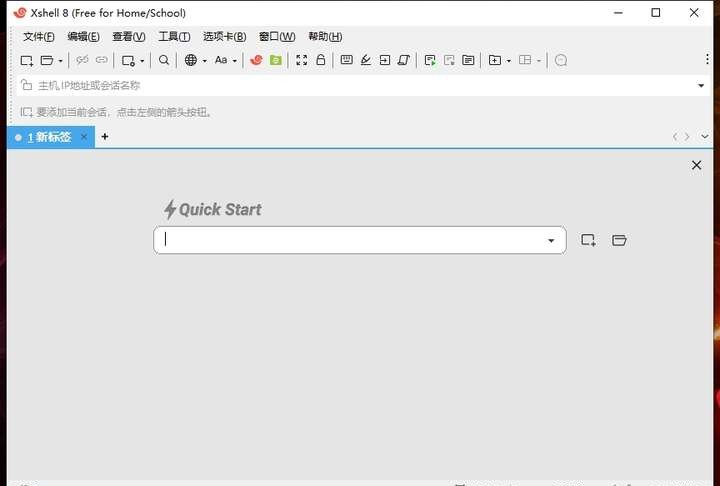Open the 选项卡(B) menu
This screenshot has height=486, width=720.
pyautogui.click(x=225, y=36)
